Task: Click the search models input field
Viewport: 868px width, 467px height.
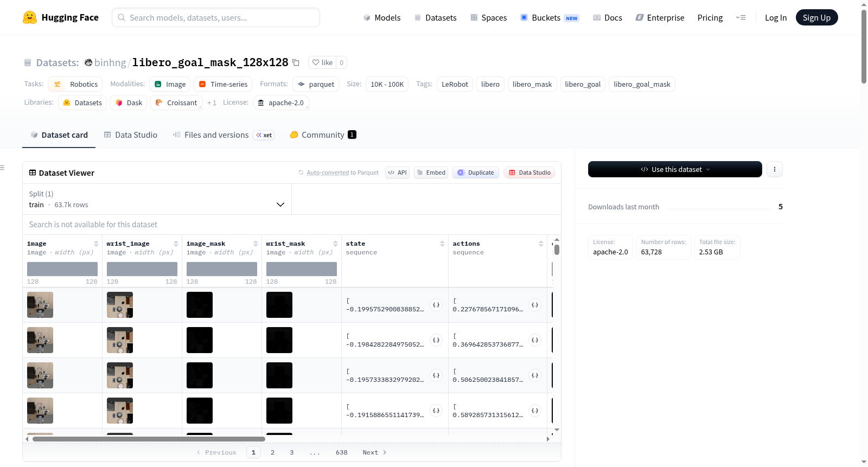Action: pyautogui.click(x=216, y=17)
